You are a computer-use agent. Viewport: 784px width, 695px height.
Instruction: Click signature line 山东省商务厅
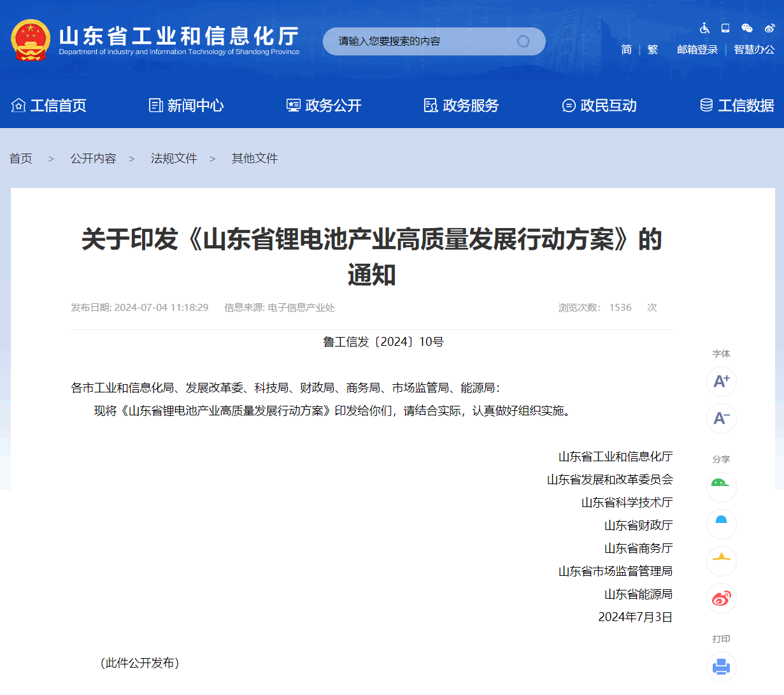click(x=639, y=548)
